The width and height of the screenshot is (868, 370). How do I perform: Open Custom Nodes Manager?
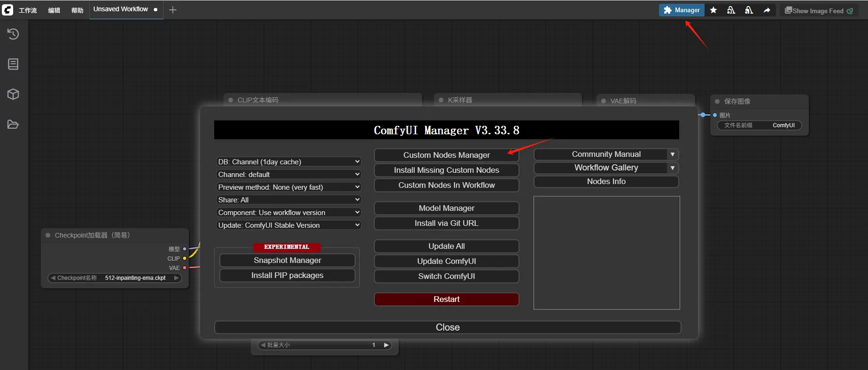tap(447, 155)
